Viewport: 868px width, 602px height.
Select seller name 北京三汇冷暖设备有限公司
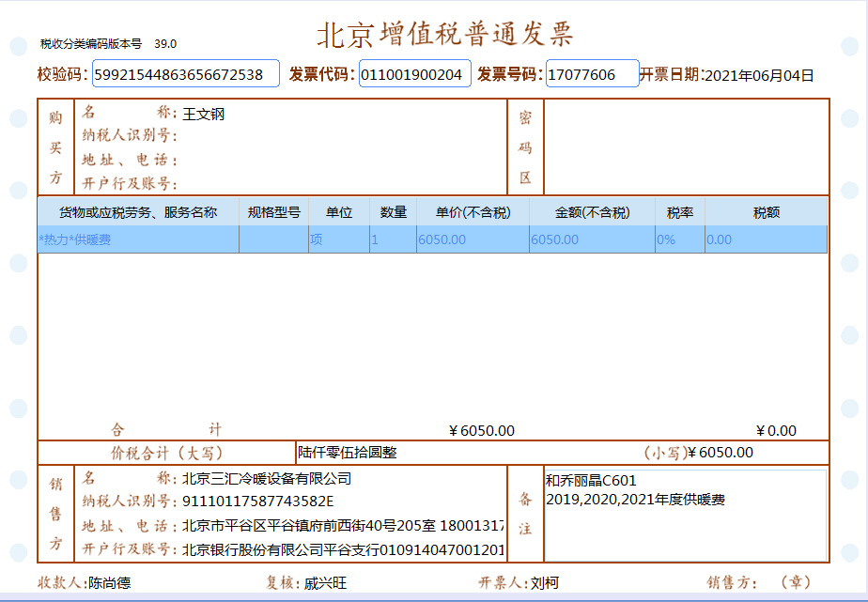pos(267,479)
